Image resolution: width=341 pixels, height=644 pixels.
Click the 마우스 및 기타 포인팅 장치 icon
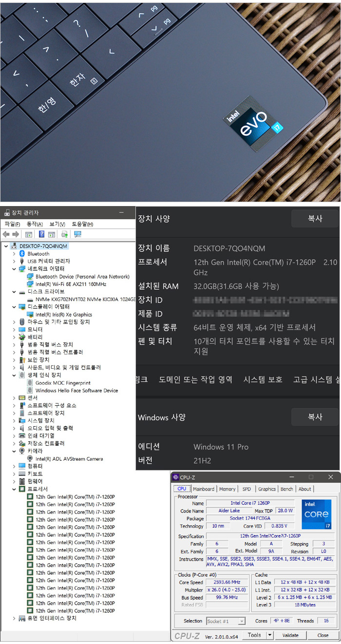(x=22, y=322)
